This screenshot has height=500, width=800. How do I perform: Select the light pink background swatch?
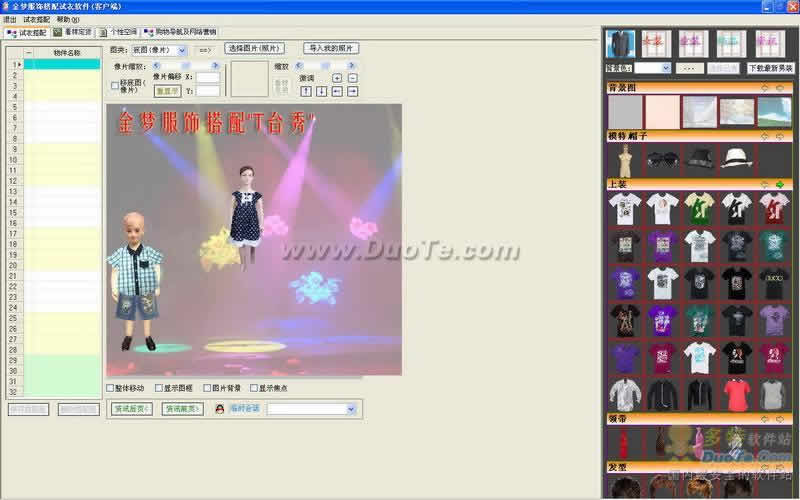pyautogui.click(x=662, y=112)
